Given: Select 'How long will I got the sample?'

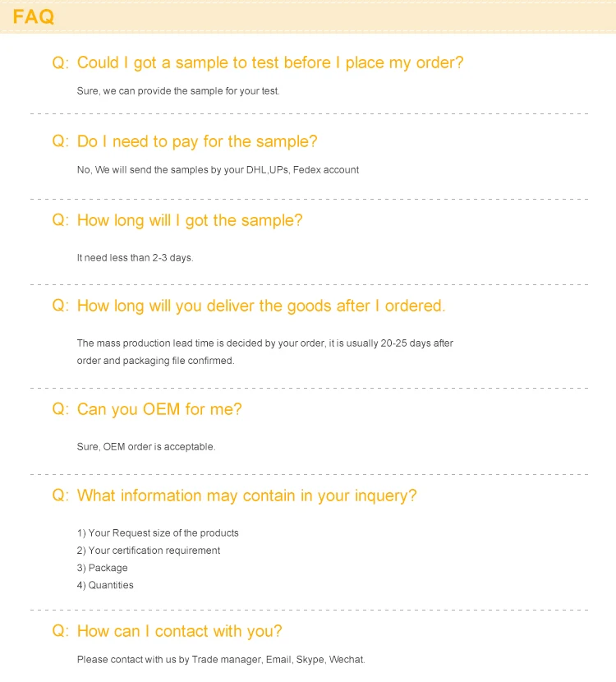Looking at the screenshot, I should coord(190,220).
